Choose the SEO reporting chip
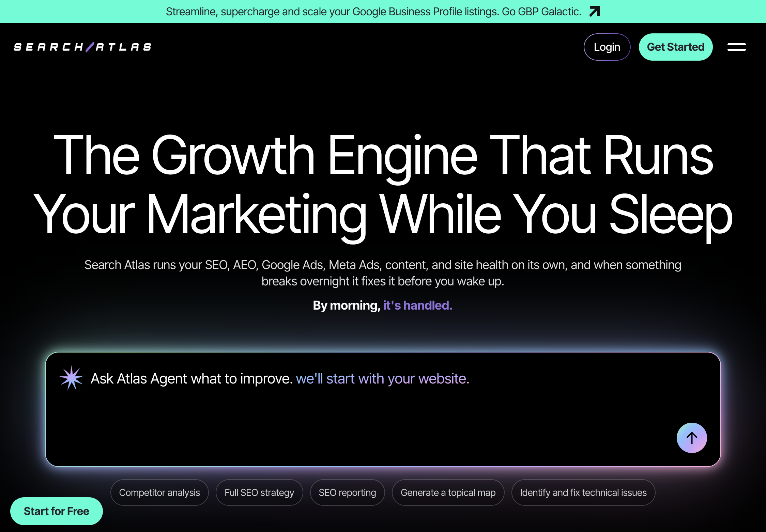This screenshot has height=532, width=766. point(348,492)
